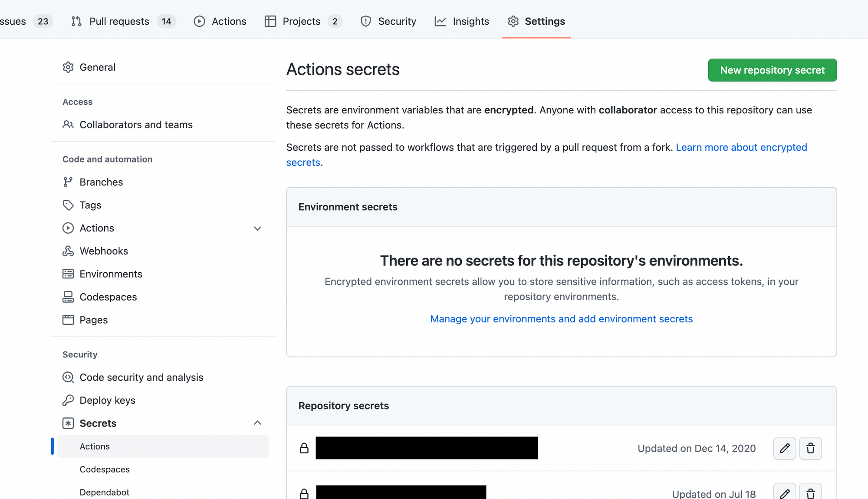
Task: Switch to the Pull requests tab
Action: point(119,21)
